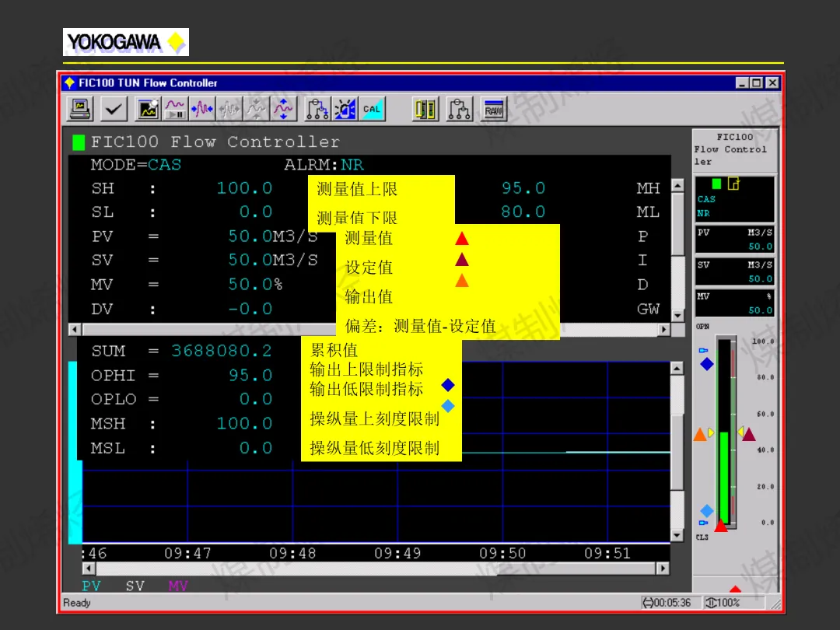Select the MH parameter value 95.0
This screenshot has height=630, width=840.
(x=523, y=188)
